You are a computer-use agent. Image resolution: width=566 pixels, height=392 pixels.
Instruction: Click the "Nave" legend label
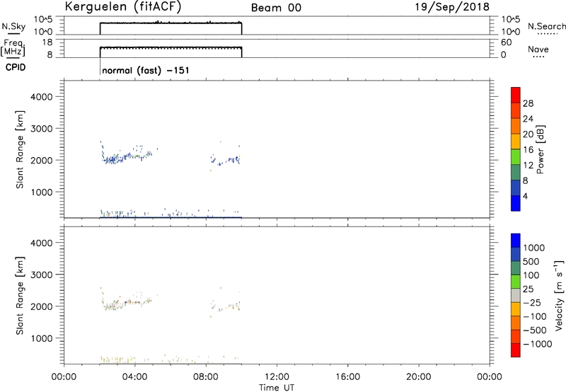click(x=538, y=49)
